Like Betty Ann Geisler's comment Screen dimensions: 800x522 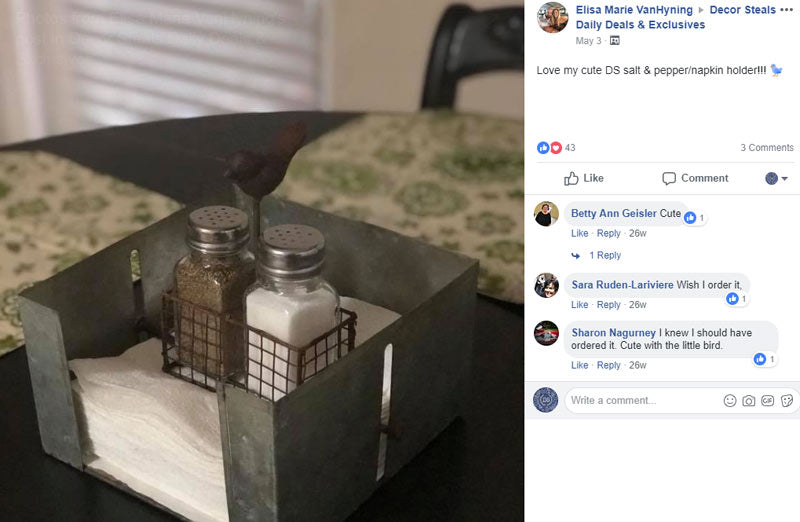579,233
